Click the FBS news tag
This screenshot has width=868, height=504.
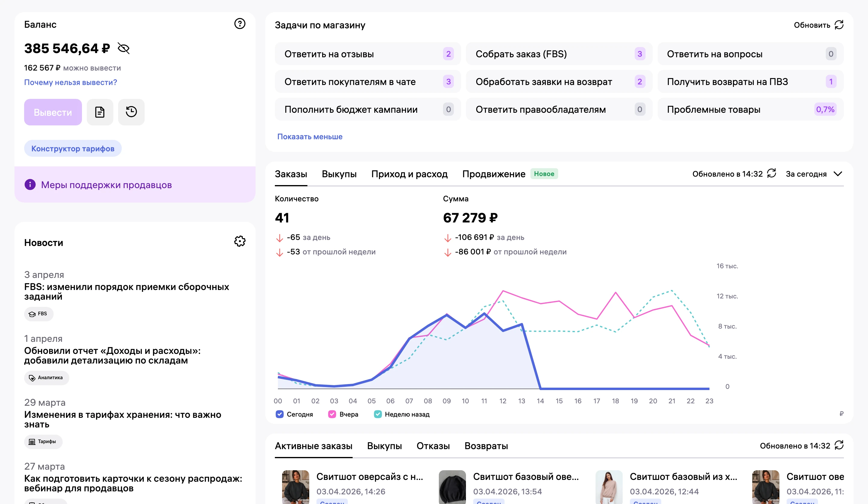click(39, 314)
